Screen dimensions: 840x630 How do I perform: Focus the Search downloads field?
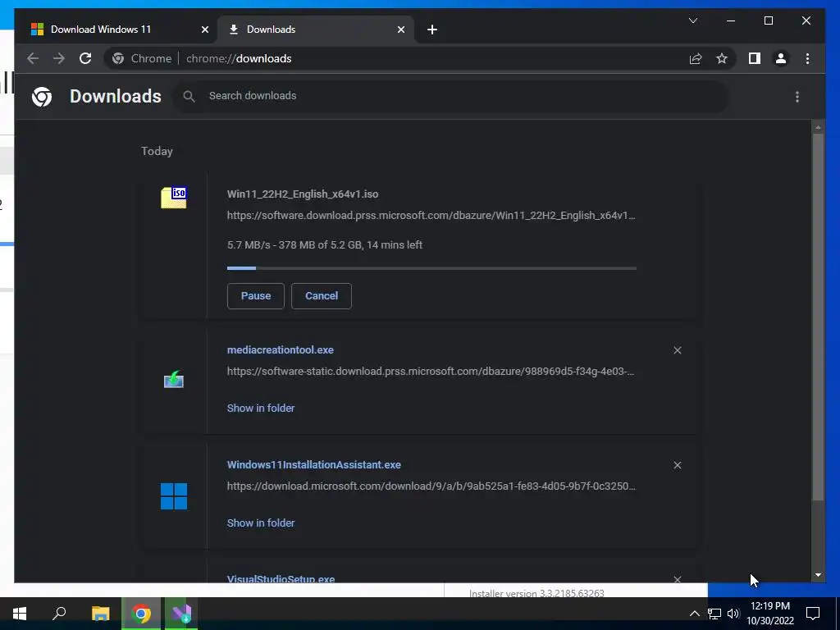pos(450,97)
